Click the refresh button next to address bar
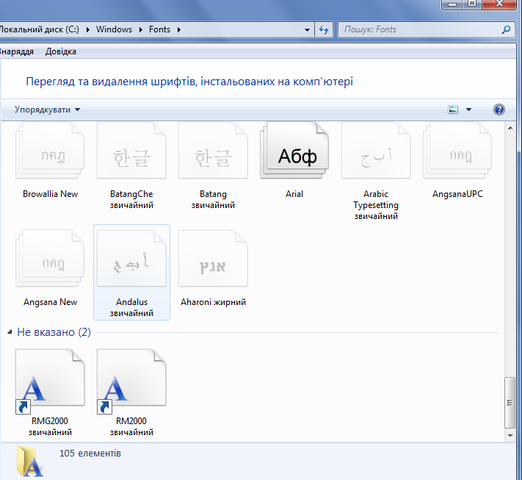522x480 pixels. [x=324, y=30]
